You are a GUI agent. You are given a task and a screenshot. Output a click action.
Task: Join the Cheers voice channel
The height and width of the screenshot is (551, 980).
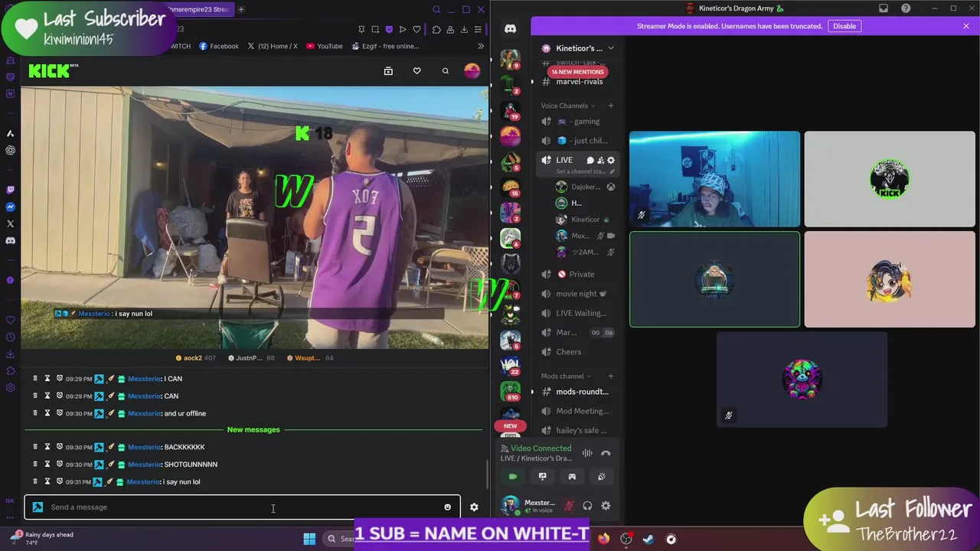[x=580, y=352]
